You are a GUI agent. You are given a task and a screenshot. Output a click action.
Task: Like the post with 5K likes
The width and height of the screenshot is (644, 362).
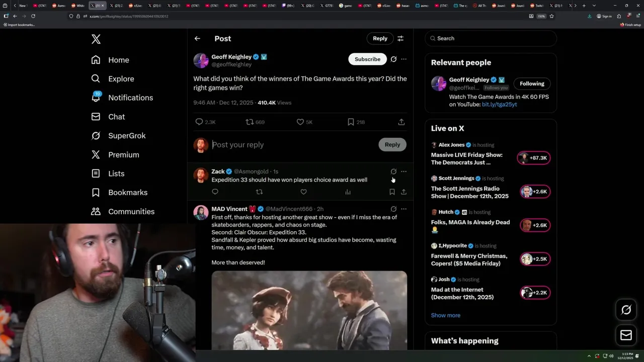tap(300, 122)
